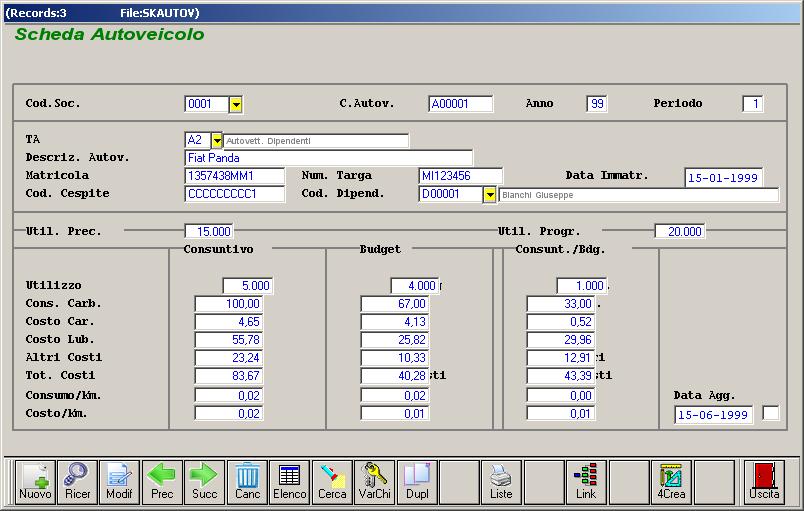Click the Consunt./Bdg. Tot. Costi field 43,39
804x511 pixels.
pos(561,376)
